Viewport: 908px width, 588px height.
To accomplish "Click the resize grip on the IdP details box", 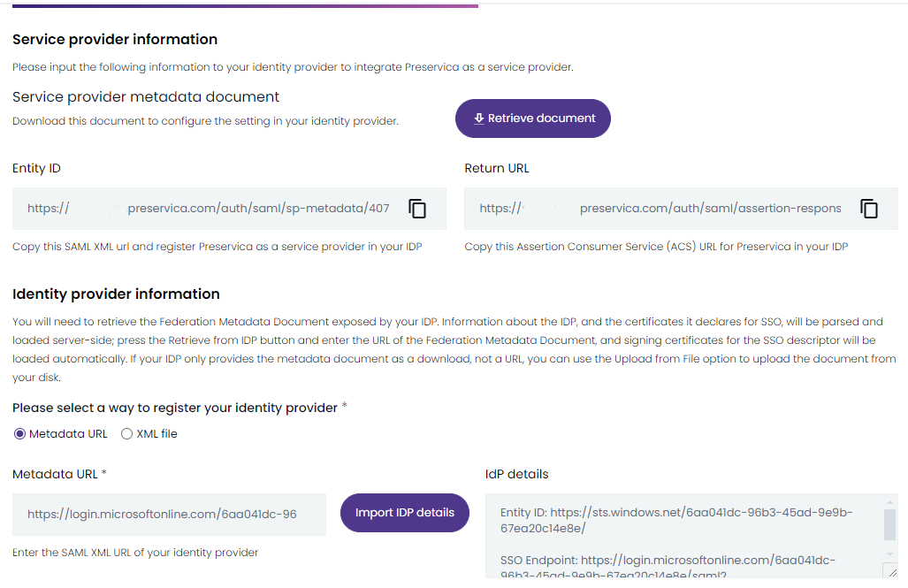I will pos(892,572).
